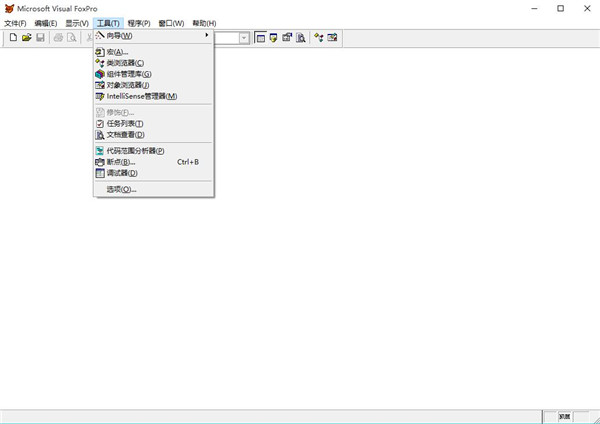The width and height of the screenshot is (600, 424).
Task: Open the 程序(P) menu
Action: [139, 23]
